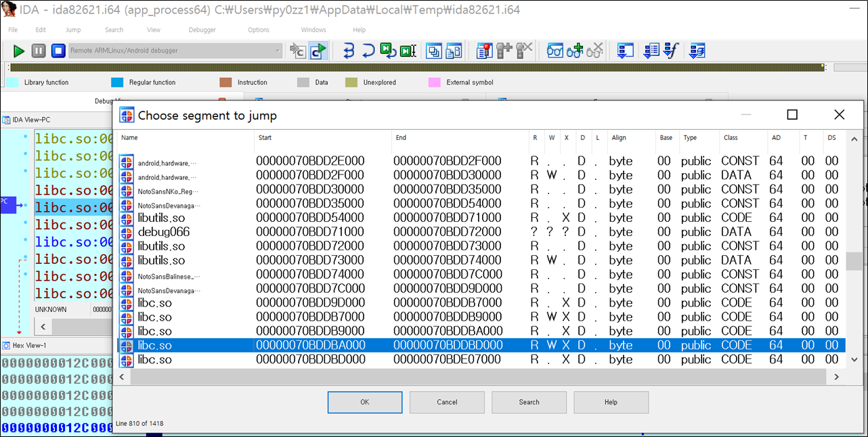Pause the debugged process

[39, 51]
